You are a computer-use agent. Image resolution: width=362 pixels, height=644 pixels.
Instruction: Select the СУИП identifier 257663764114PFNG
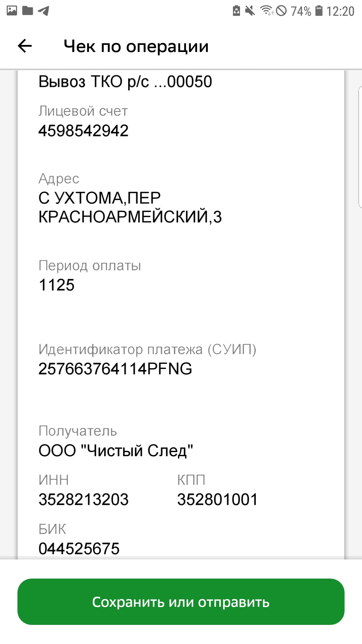pos(115,369)
